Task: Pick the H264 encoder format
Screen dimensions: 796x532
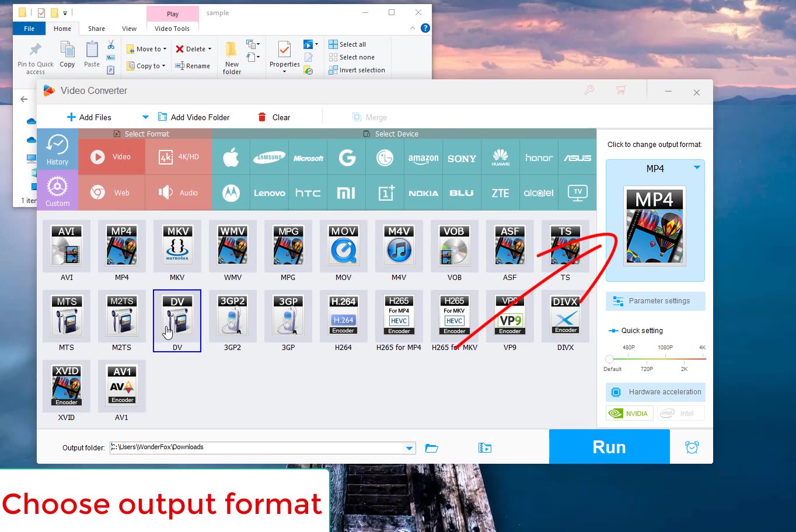Action: coord(343,316)
